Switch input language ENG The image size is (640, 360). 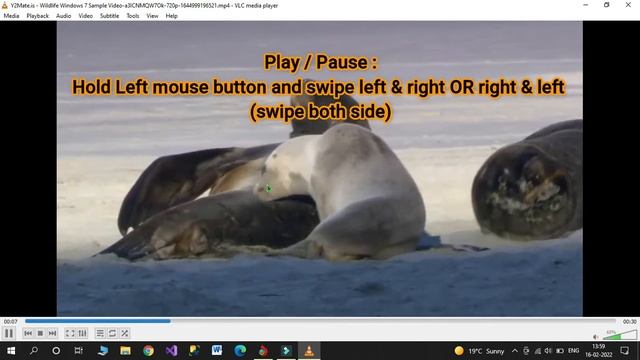click(573, 351)
